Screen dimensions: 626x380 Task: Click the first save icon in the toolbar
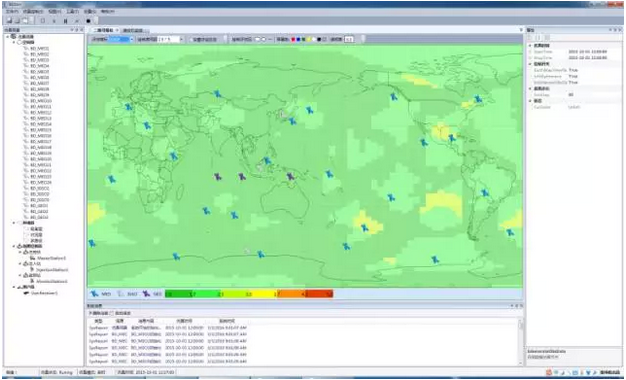click(x=10, y=21)
